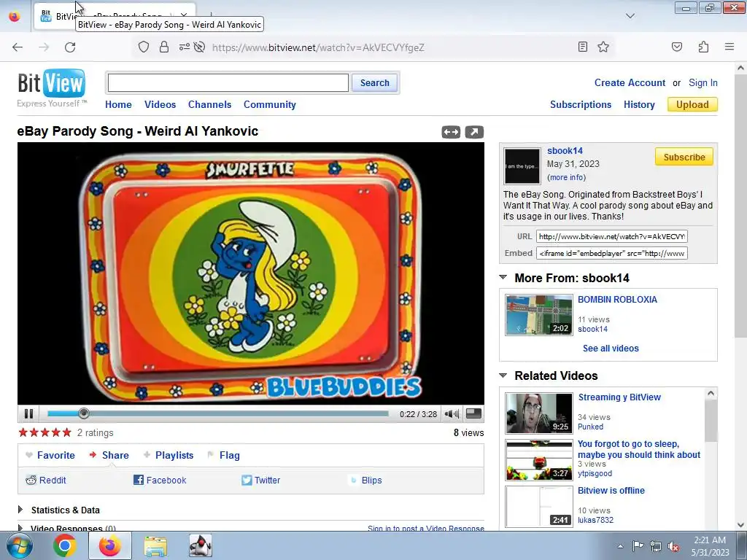Open site permissions icon in address bar
747x560 pixels.
(x=185, y=47)
